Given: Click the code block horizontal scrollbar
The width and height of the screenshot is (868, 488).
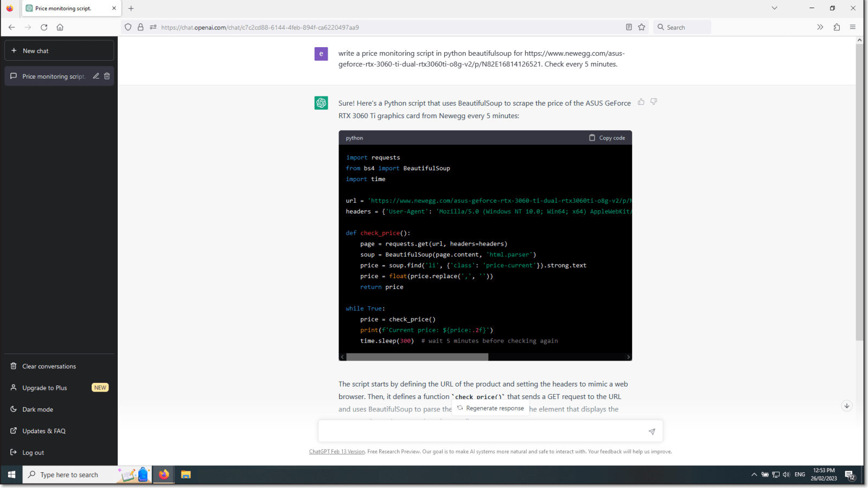Looking at the screenshot, I should tap(417, 357).
